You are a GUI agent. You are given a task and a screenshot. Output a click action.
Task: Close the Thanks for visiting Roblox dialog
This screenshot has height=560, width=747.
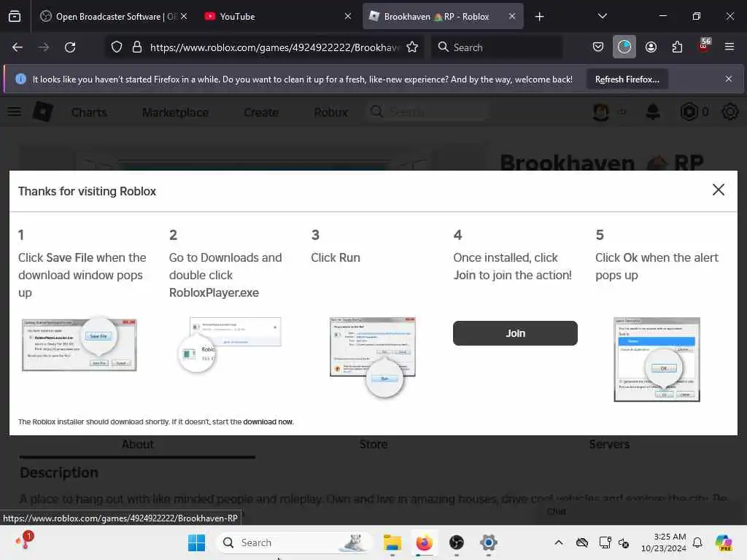point(718,190)
